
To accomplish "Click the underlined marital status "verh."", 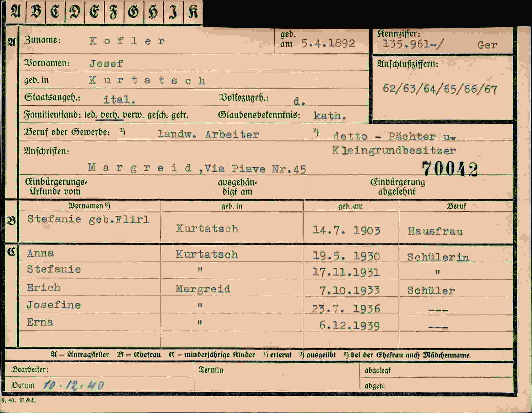I will (x=110, y=115).
